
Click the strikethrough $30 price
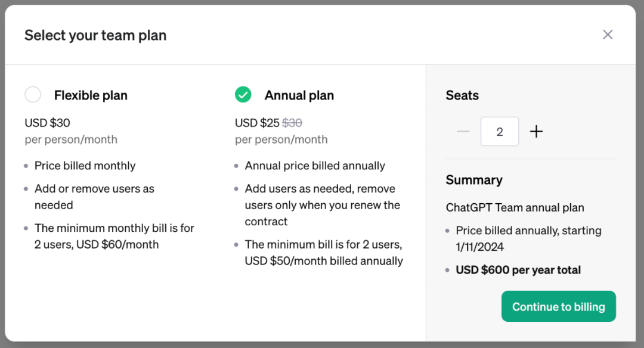[292, 123]
